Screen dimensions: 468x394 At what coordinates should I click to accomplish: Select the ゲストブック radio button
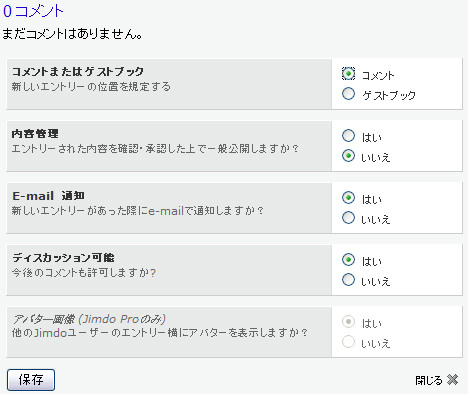(x=348, y=94)
